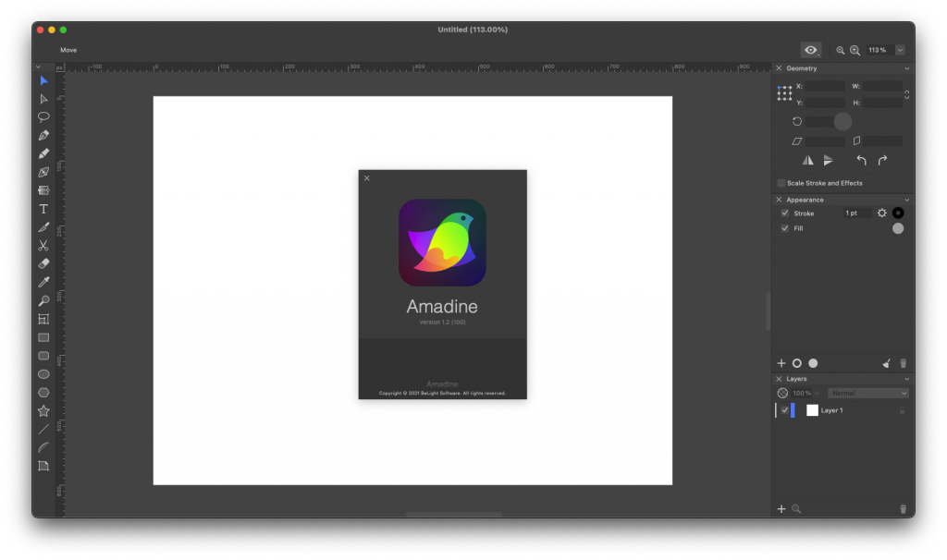Zoom in with the plus magnifier

(855, 51)
